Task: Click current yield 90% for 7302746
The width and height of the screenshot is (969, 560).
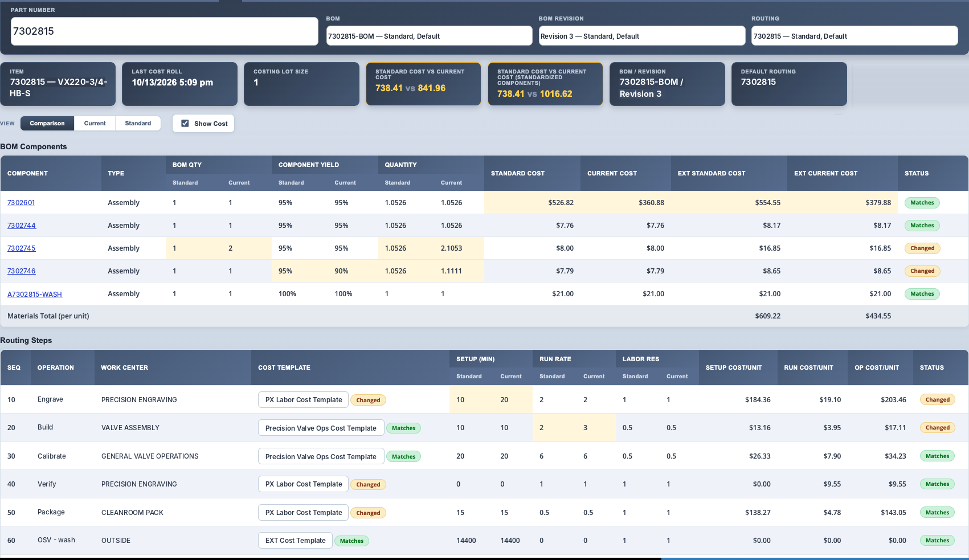Action: pos(341,271)
